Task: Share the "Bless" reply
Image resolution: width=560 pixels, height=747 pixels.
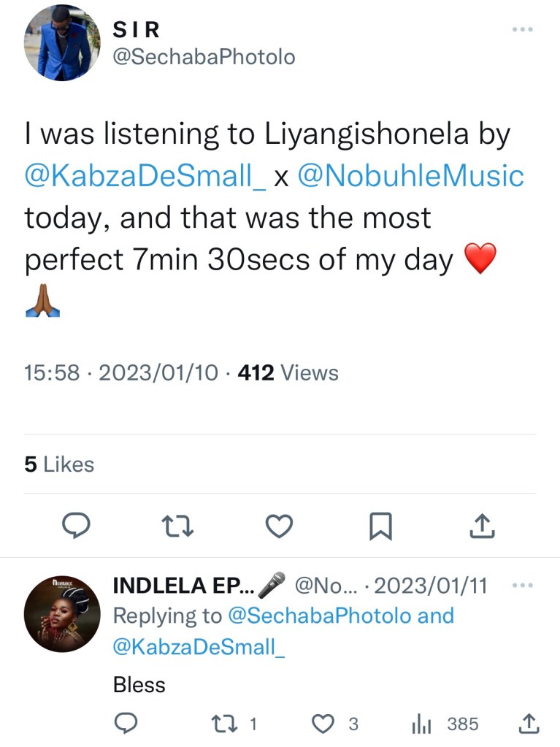Action: click(x=527, y=724)
